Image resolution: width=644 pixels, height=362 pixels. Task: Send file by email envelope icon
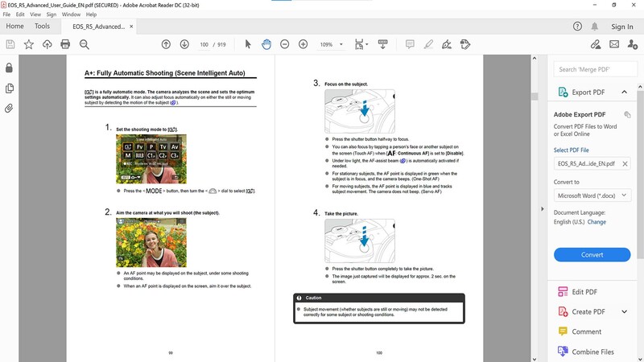pyautogui.click(x=614, y=44)
